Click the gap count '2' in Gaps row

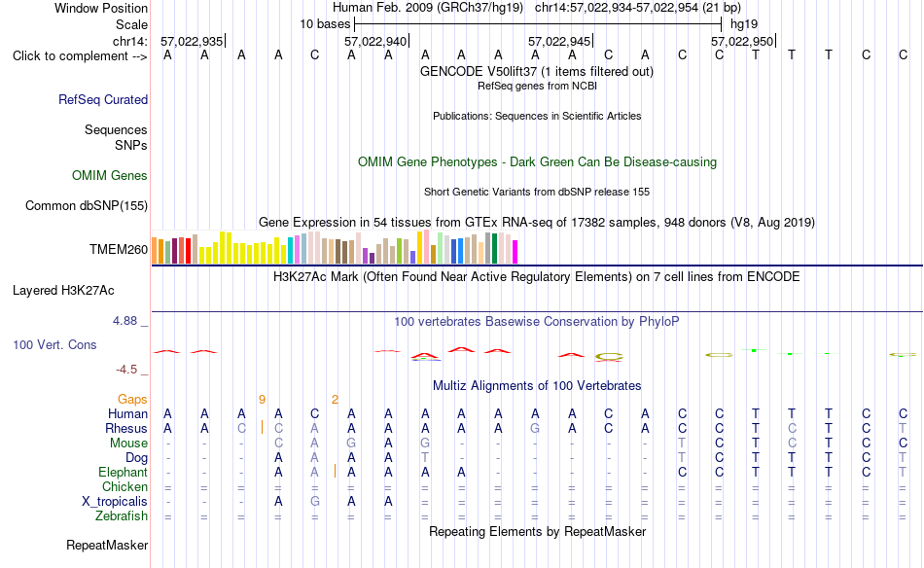pos(335,400)
